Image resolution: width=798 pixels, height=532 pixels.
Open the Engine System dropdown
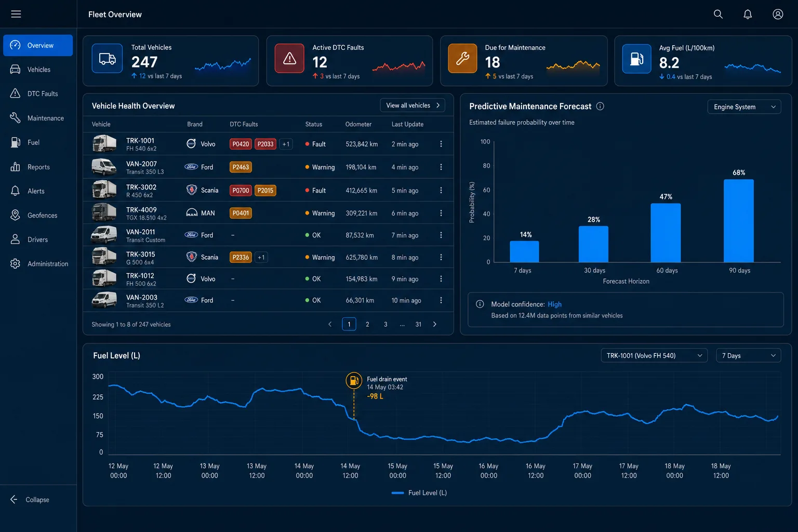click(x=744, y=107)
